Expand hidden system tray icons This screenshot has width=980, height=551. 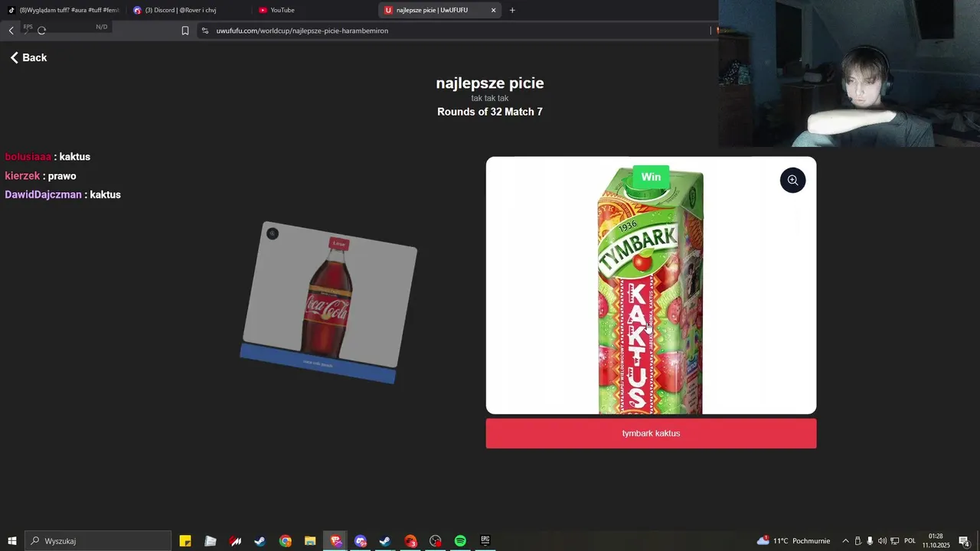(x=845, y=541)
